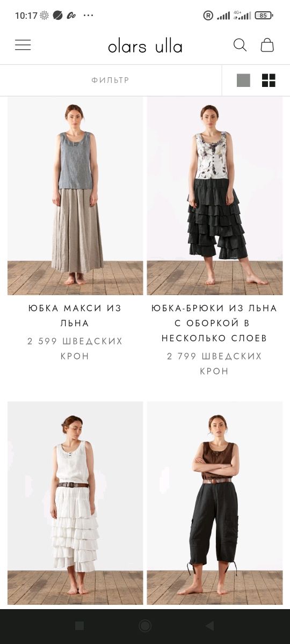Tap the Android home button
This screenshot has width=290, height=644.
tap(145, 626)
